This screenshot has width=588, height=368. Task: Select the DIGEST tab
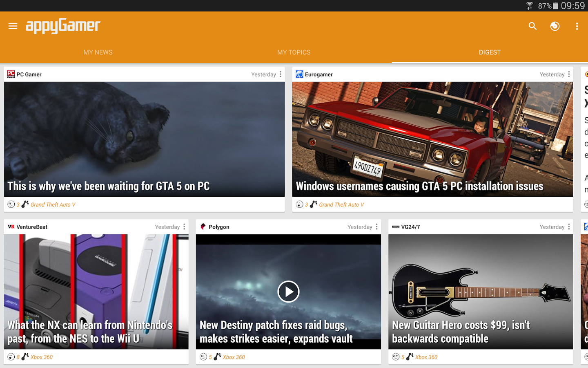(x=490, y=52)
